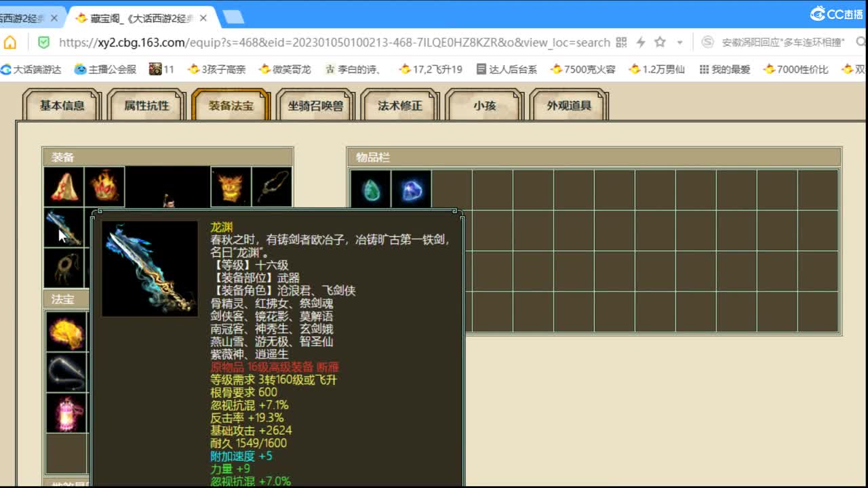Click the 物品栏 panel header
The image size is (868, 488).
[594, 157]
